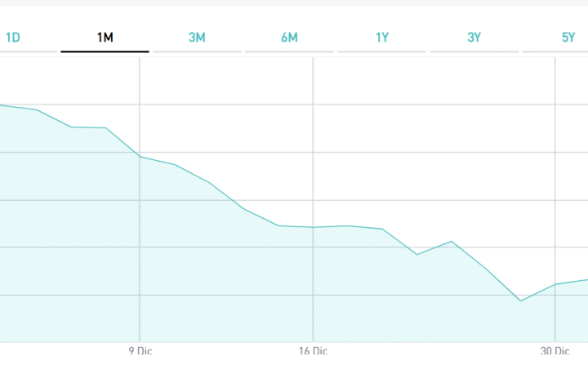This screenshot has width=588, height=392.
Task: Show the 3M chart range
Action: (197, 38)
